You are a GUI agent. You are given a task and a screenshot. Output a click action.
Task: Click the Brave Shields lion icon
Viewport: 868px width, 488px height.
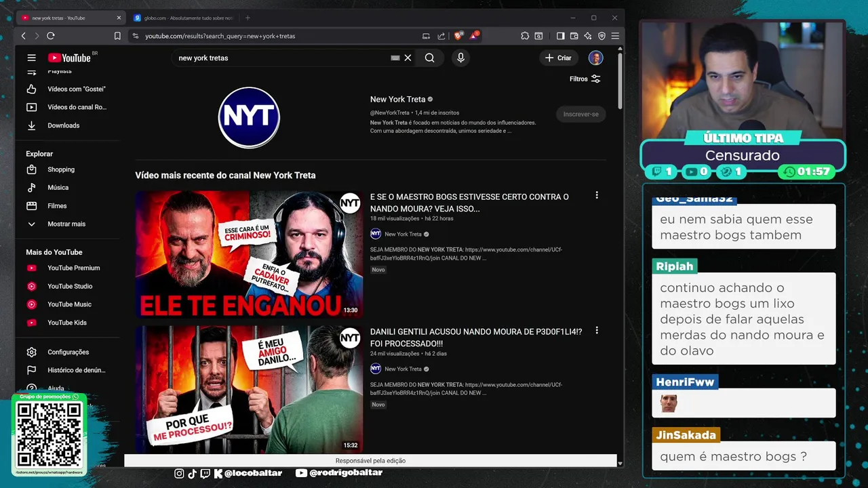(458, 36)
